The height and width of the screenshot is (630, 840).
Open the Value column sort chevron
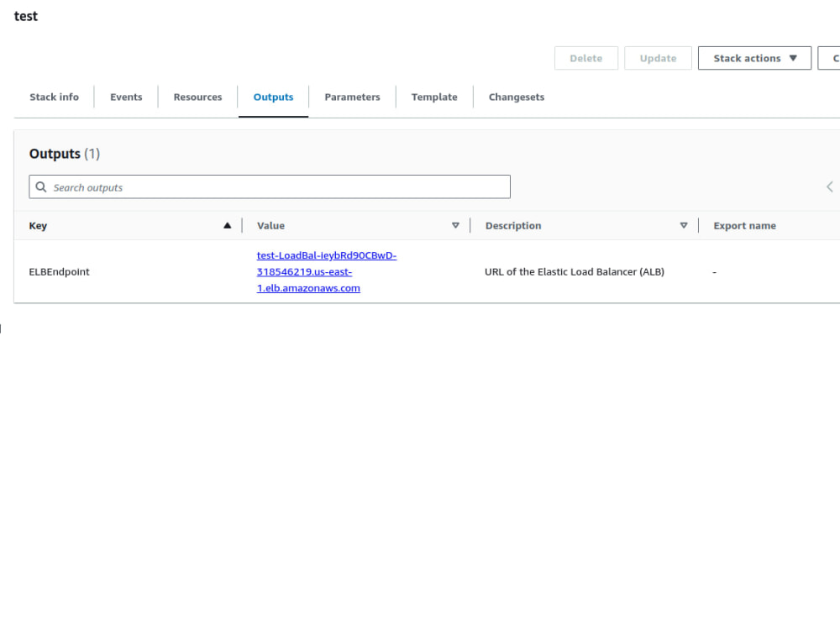click(x=455, y=225)
